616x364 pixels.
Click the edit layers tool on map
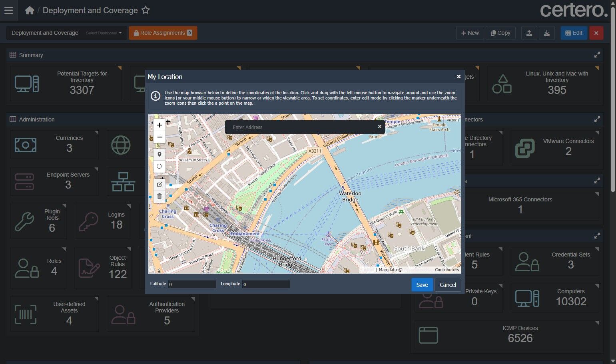(159, 185)
